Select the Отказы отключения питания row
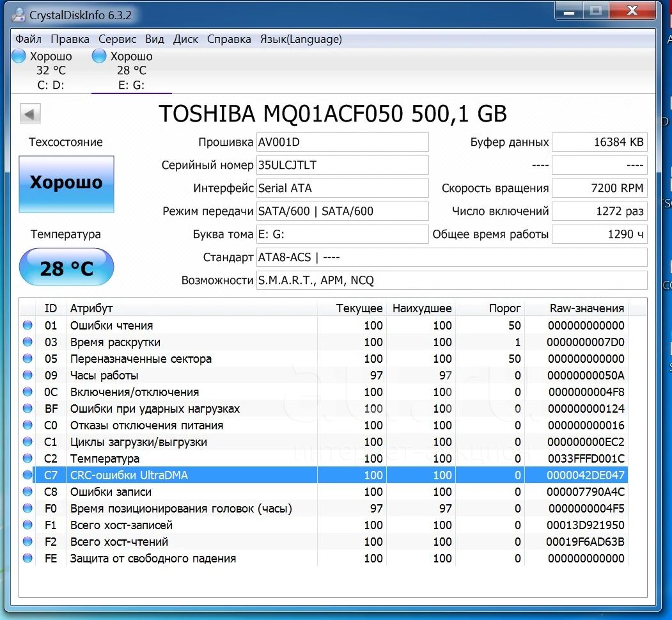This screenshot has width=672, height=620. (324, 425)
